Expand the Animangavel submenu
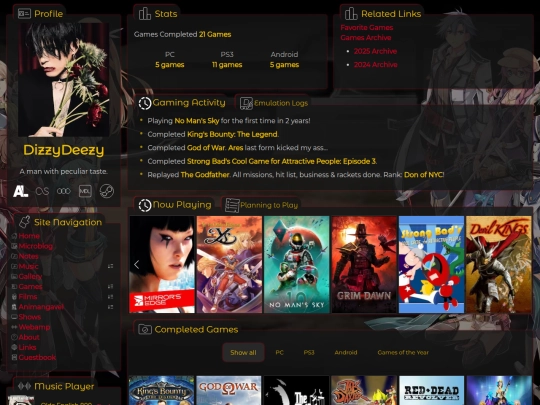This screenshot has height=405, width=540. point(111,307)
